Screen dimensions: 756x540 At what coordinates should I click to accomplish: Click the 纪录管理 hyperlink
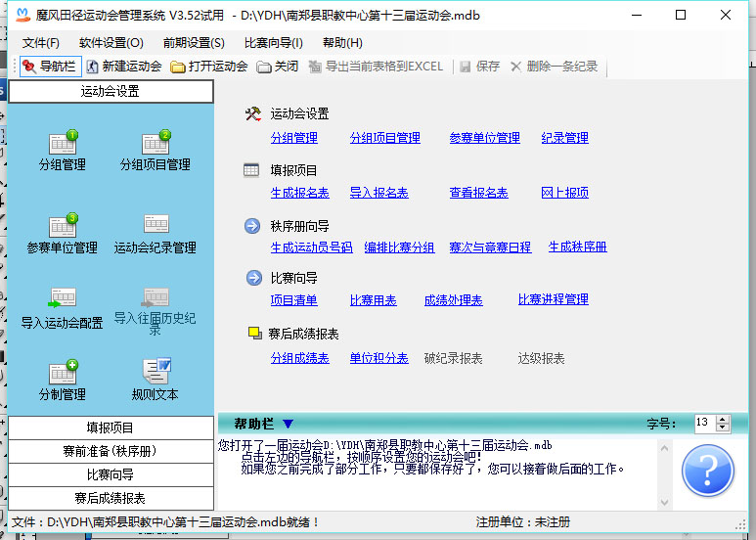click(x=564, y=138)
